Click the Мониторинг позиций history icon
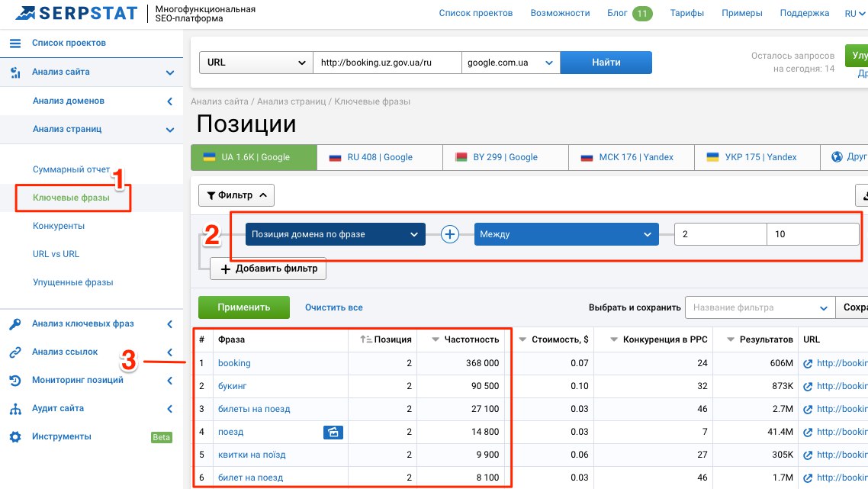This screenshot has height=489, width=868. coord(15,381)
